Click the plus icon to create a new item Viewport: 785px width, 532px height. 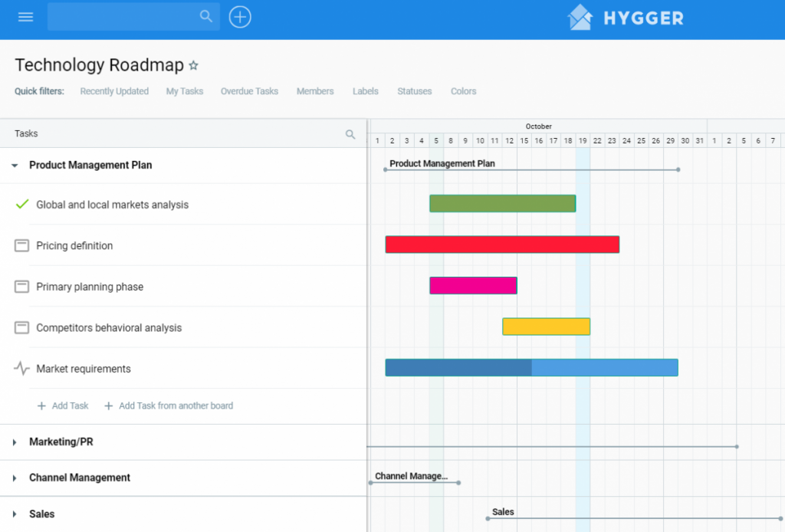pos(240,17)
